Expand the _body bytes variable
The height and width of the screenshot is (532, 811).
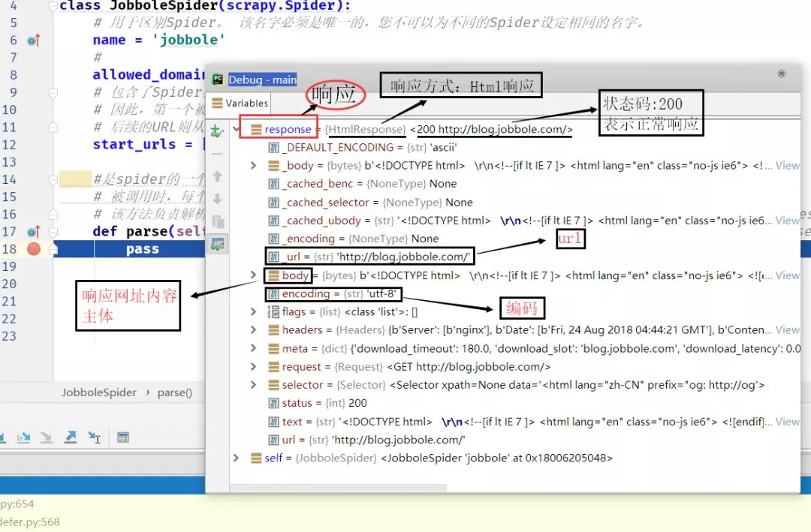point(253,165)
